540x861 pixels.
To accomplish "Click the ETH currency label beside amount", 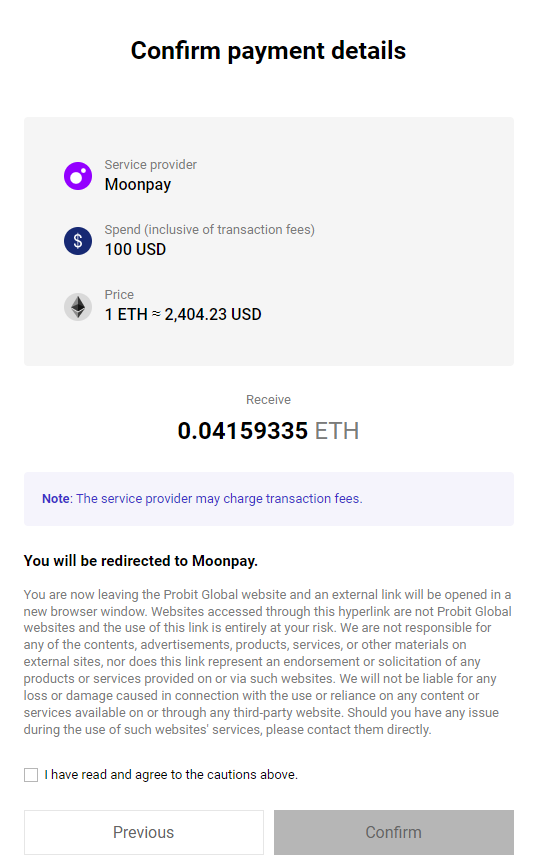I will [337, 431].
